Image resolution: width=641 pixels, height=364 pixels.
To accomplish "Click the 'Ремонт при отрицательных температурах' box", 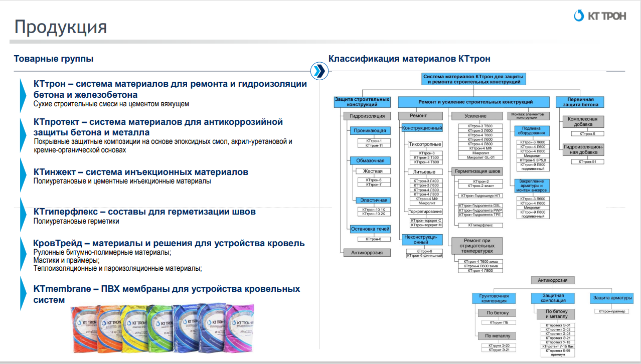I will [x=478, y=246].
